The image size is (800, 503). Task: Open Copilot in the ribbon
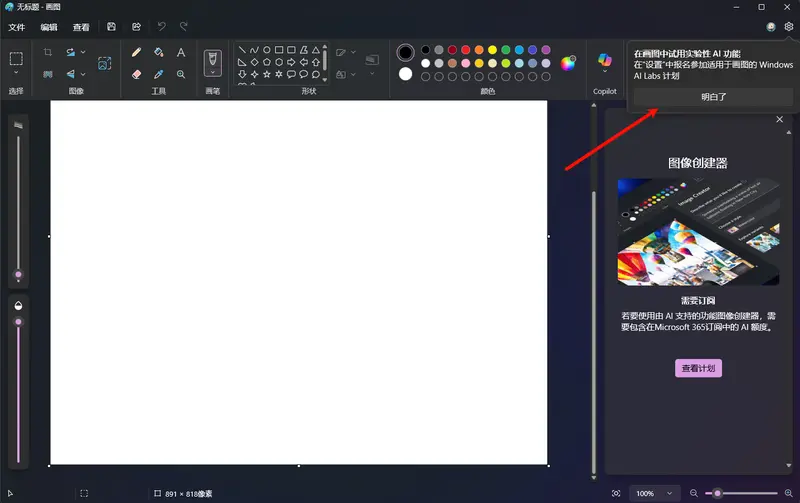[605, 60]
